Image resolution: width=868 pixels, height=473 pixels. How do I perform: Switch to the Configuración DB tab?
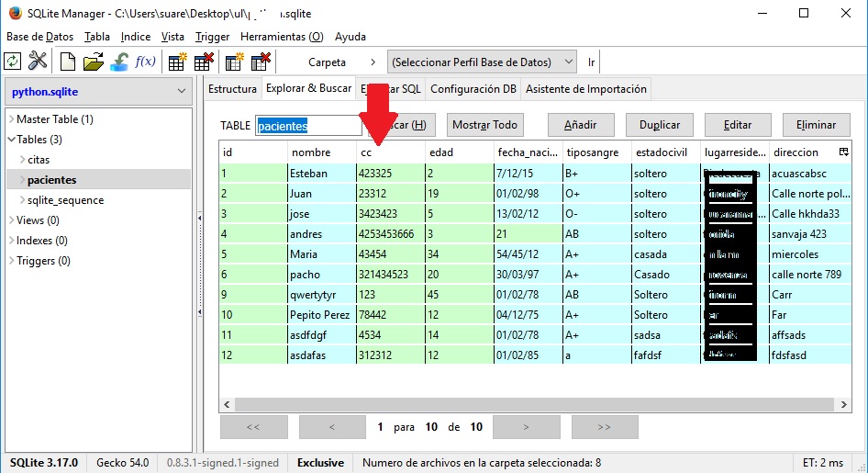[473, 88]
